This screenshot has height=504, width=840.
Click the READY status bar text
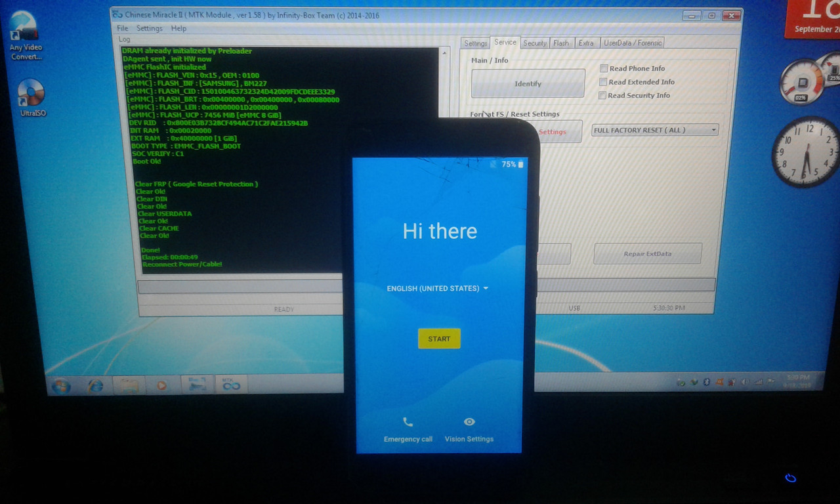pyautogui.click(x=283, y=309)
